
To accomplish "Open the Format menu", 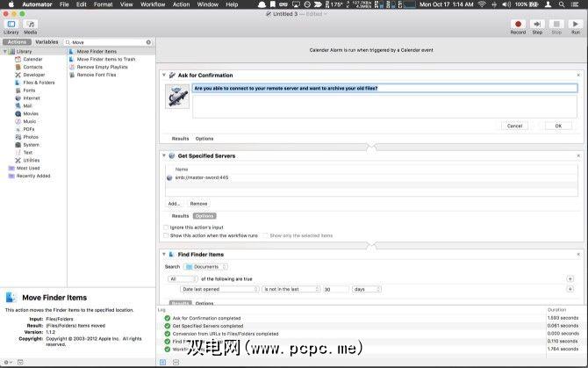I will pos(104,4).
